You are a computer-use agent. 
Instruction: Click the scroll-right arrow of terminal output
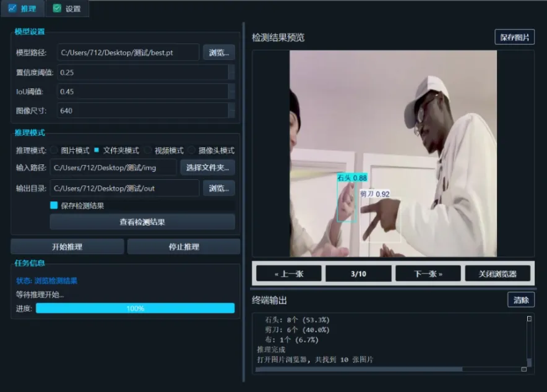pyautogui.click(x=524, y=369)
